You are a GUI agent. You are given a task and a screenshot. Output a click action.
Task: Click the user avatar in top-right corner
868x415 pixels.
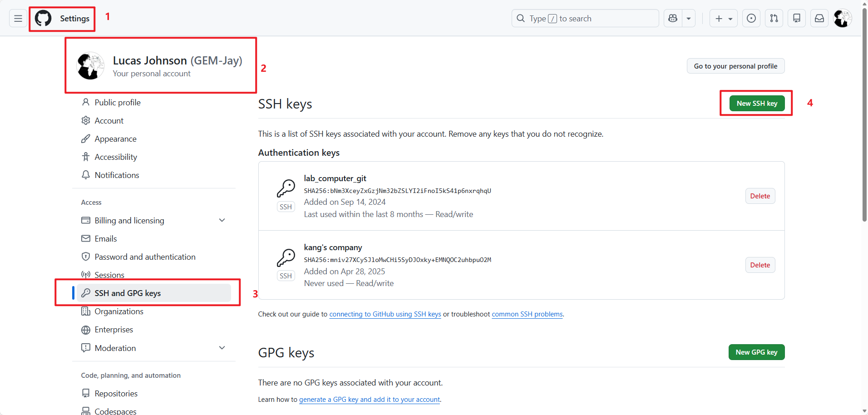click(843, 19)
